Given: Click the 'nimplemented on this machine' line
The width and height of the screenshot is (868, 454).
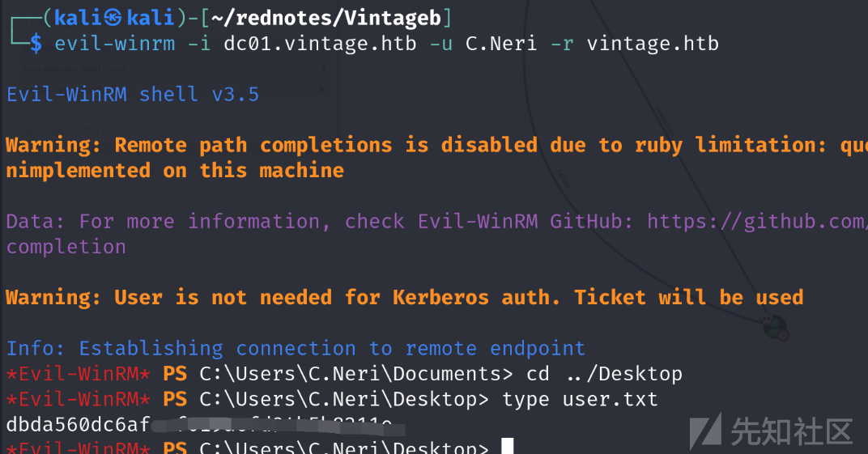Looking at the screenshot, I should pos(175,170).
